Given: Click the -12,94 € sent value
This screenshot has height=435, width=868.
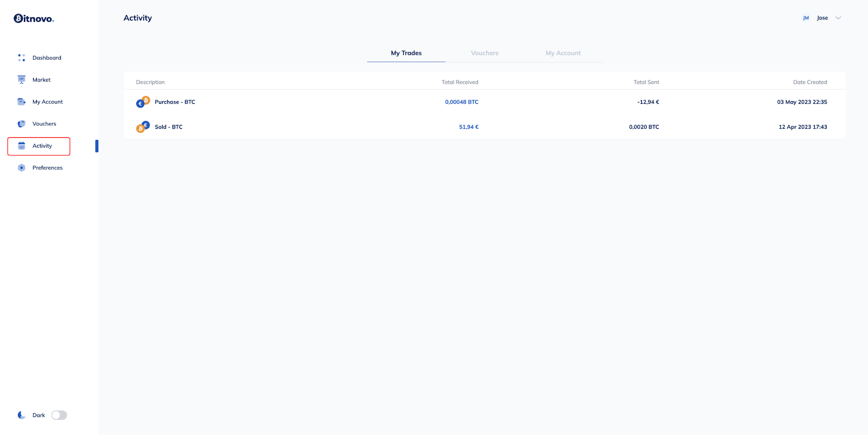Looking at the screenshot, I should pos(648,102).
